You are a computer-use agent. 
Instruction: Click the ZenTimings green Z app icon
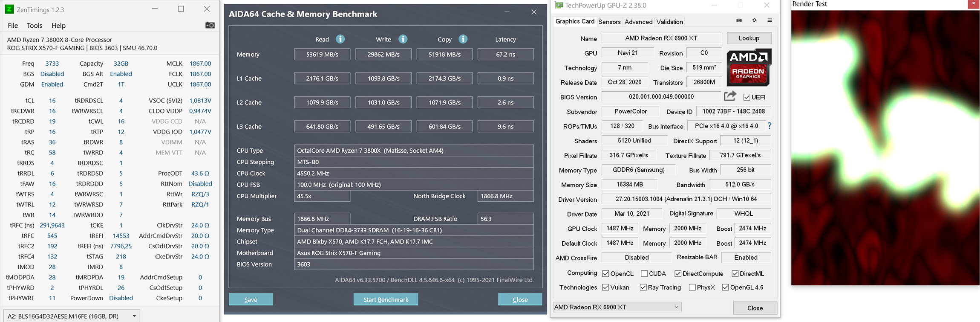9,9
